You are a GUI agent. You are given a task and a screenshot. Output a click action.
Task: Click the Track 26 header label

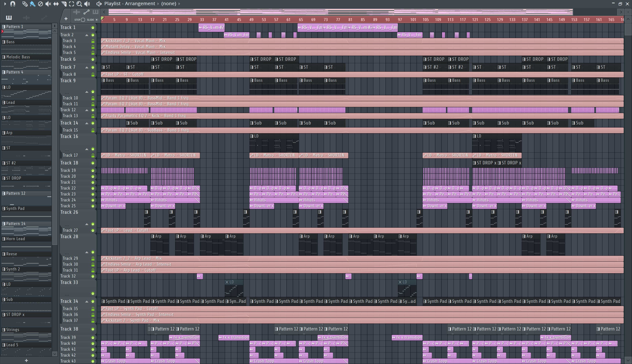(x=69, y=212)
